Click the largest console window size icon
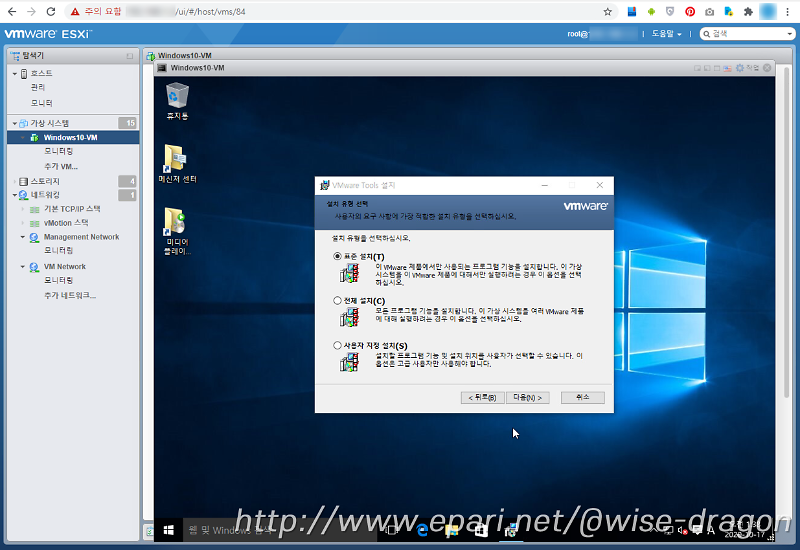The width and height of the screenshot is (800, 550). coord(717,68)
